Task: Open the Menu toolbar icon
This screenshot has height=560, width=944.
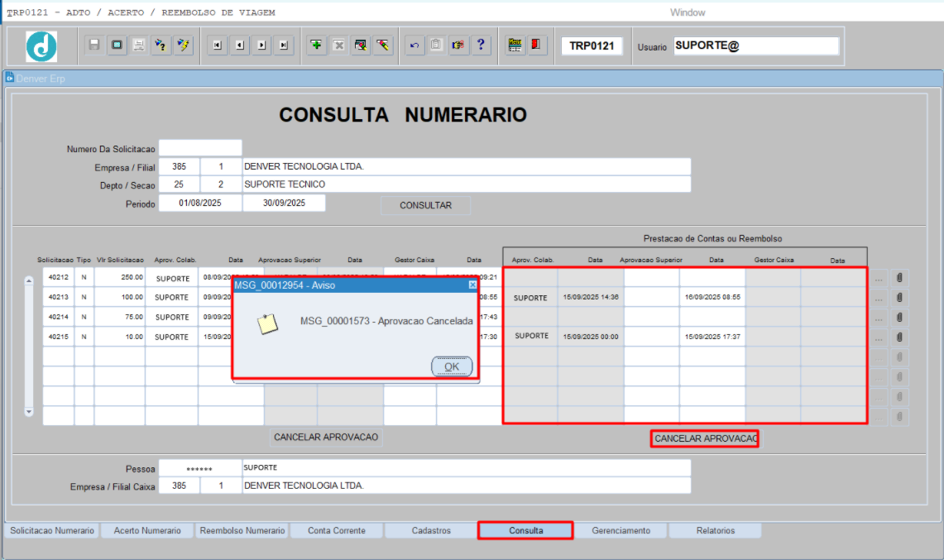Action: [x=515, y=45]
